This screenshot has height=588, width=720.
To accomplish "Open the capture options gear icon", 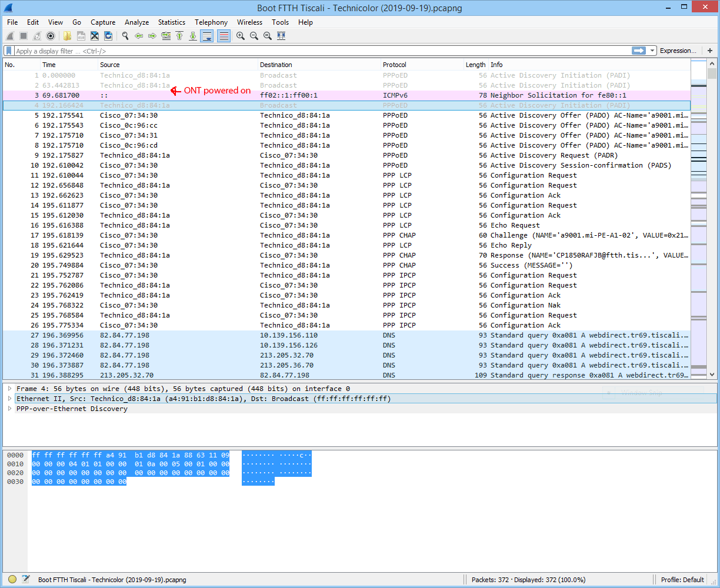I will (51, 36).
